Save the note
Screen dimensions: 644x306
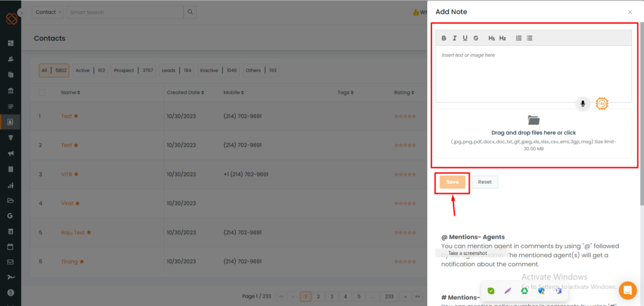(x=452, y=182)
